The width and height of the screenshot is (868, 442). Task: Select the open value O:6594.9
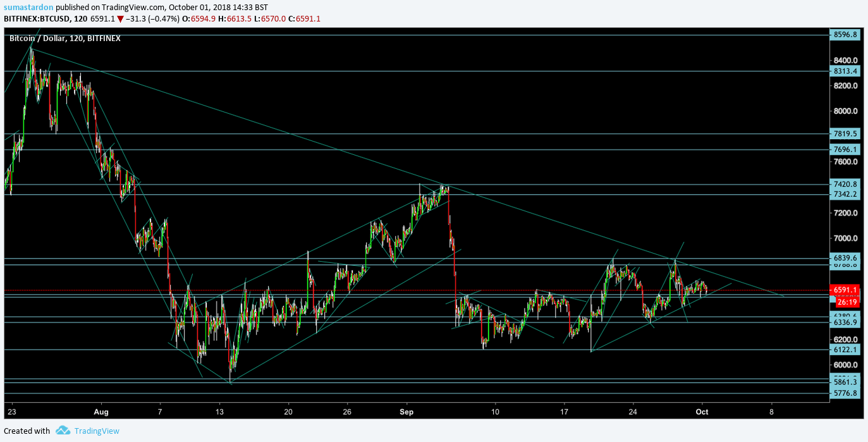[x=199, y=19]
